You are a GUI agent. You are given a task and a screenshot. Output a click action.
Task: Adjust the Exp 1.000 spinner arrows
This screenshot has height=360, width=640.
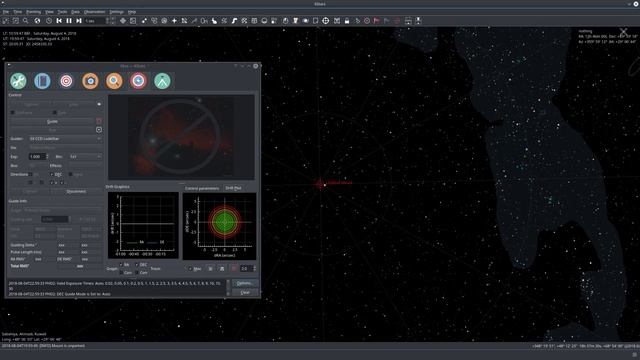(47, 157)
